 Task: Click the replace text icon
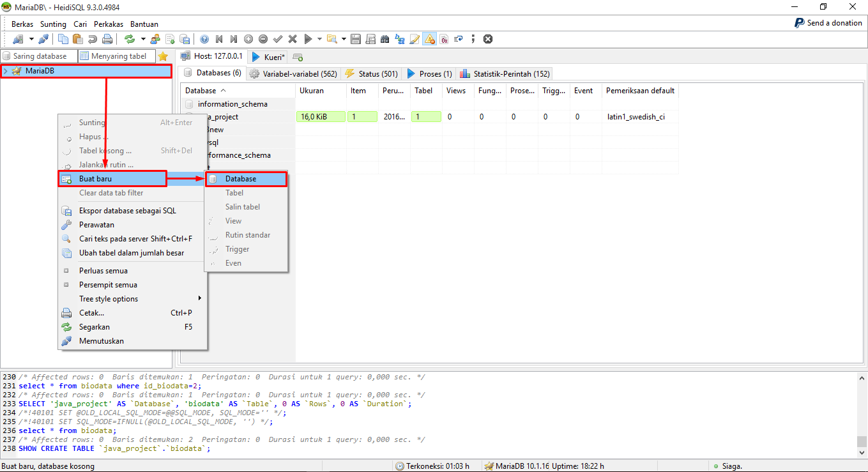point(400,39)
